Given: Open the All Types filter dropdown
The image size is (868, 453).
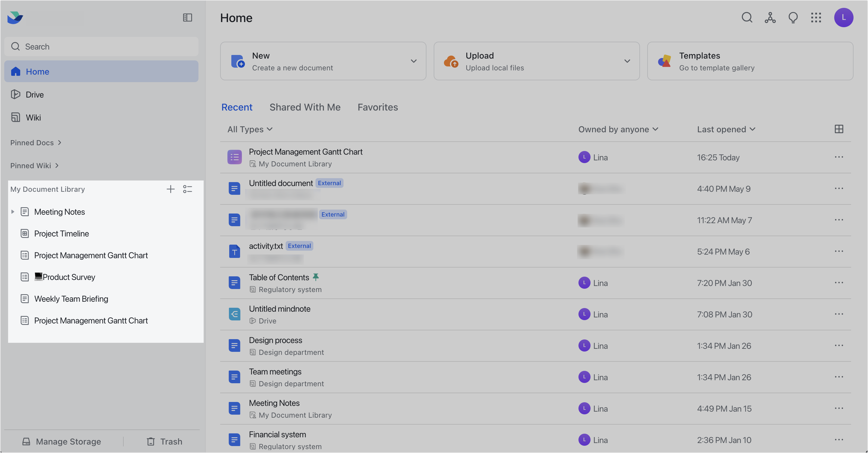Looking at the screenshot, I should [x=249, y=129].
